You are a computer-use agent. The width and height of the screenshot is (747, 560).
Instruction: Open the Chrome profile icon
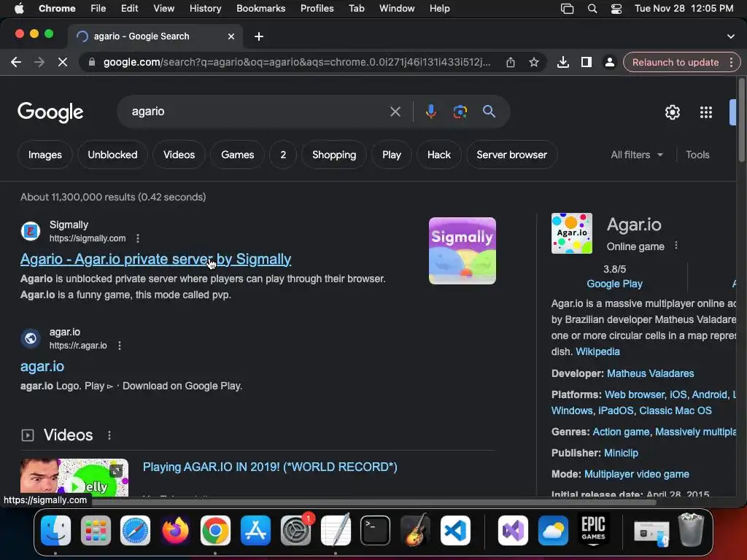pos(609,63)
